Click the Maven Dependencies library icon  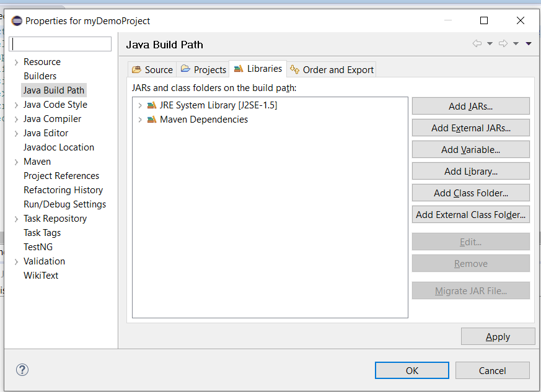click(152, 120)
